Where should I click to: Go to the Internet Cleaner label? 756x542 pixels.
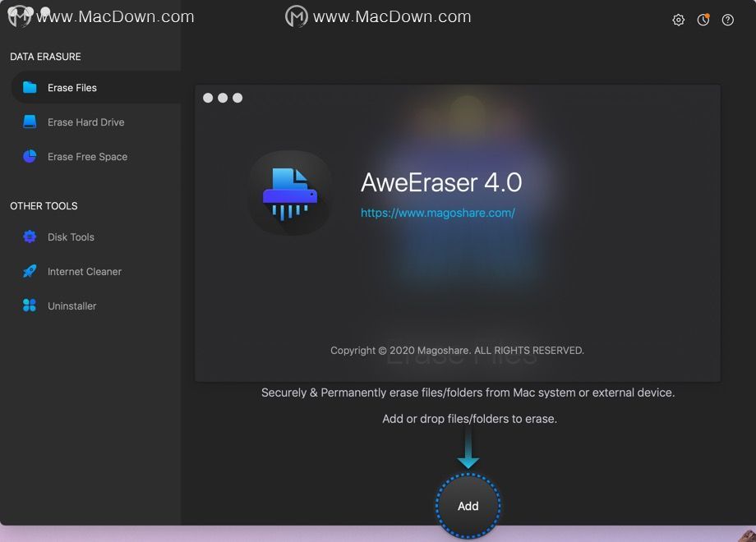click(x=85, y=272)
